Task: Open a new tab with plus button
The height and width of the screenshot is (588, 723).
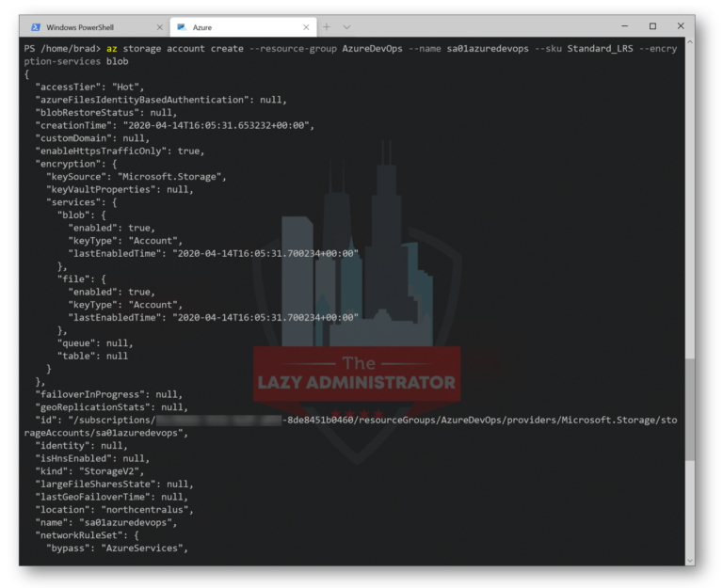Action: point(327,27)
